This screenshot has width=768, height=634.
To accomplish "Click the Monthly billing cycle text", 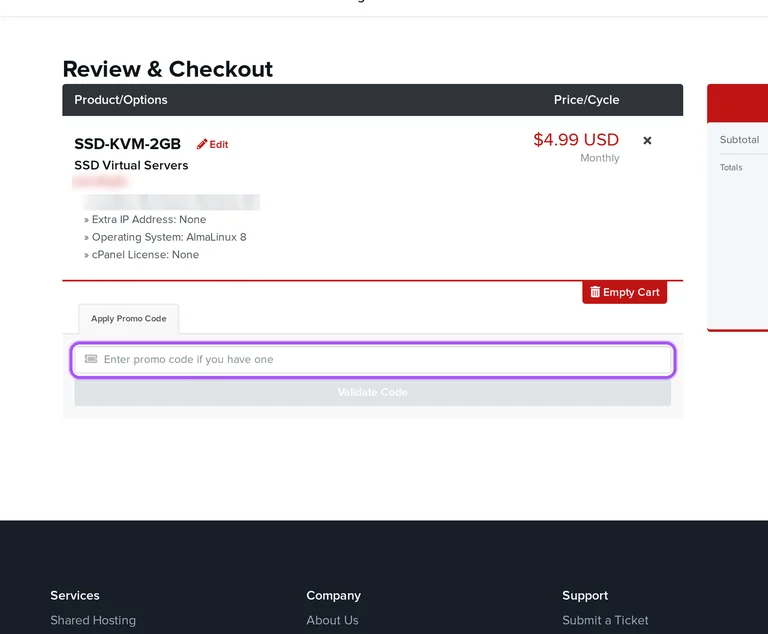I will tap(600, 158).
